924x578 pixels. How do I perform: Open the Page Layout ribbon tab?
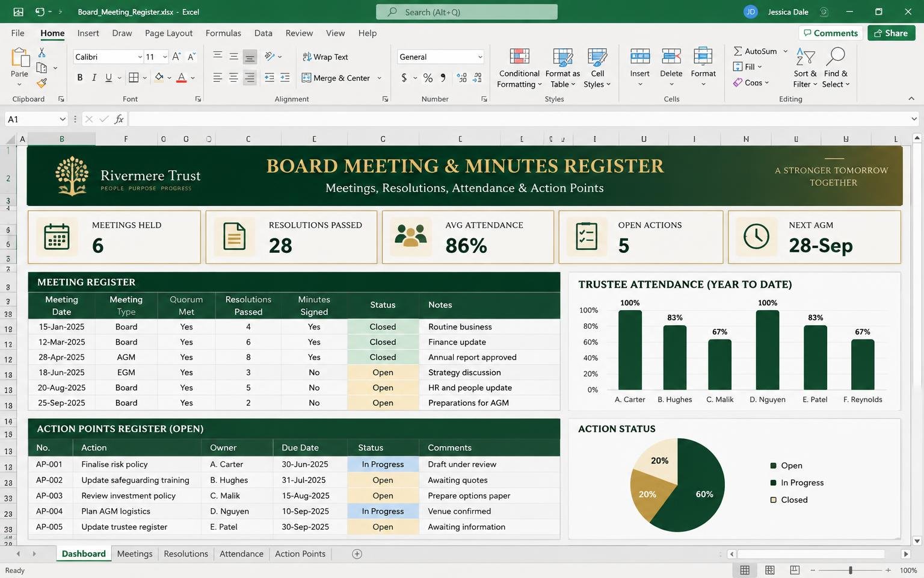point(168,33)
